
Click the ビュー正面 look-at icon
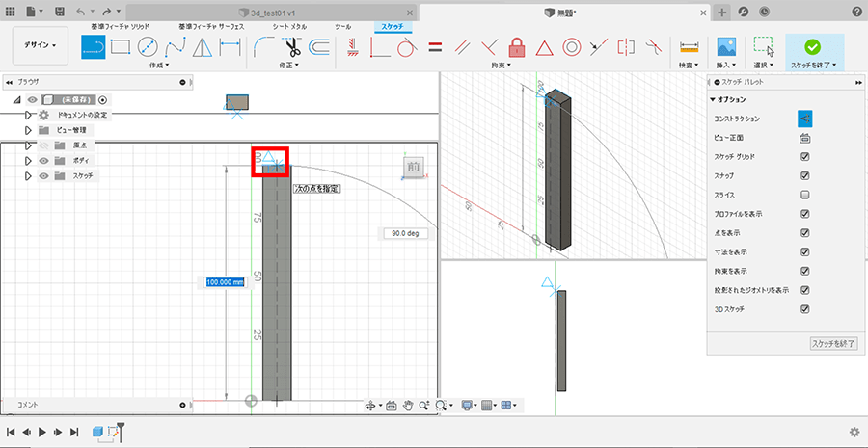[x=804, y=138]
